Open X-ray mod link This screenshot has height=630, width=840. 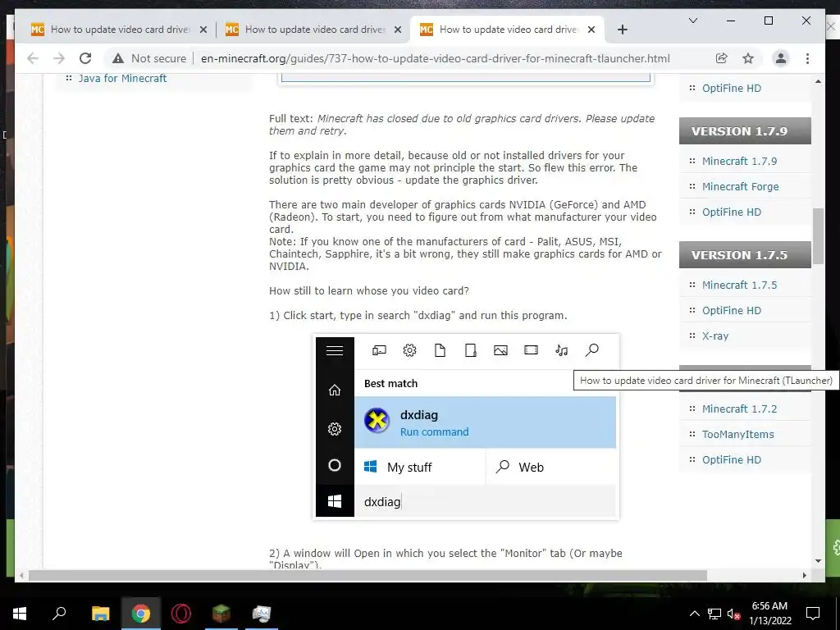click(715, 336)
